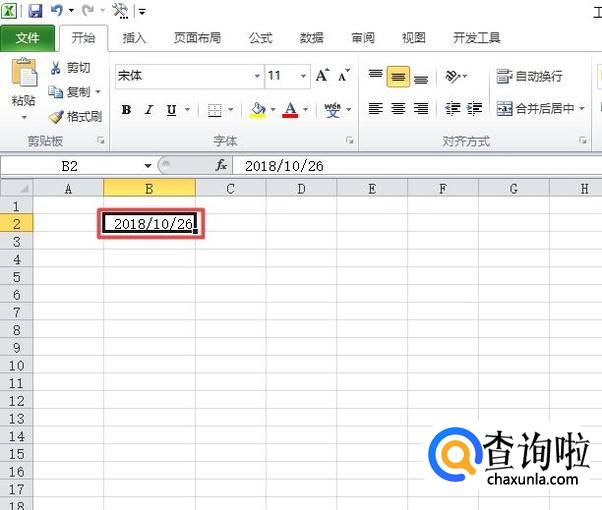Viewport: 602px width, 510px height.
Task: Click the Increase Indent icon
Action: click(474, 109)
